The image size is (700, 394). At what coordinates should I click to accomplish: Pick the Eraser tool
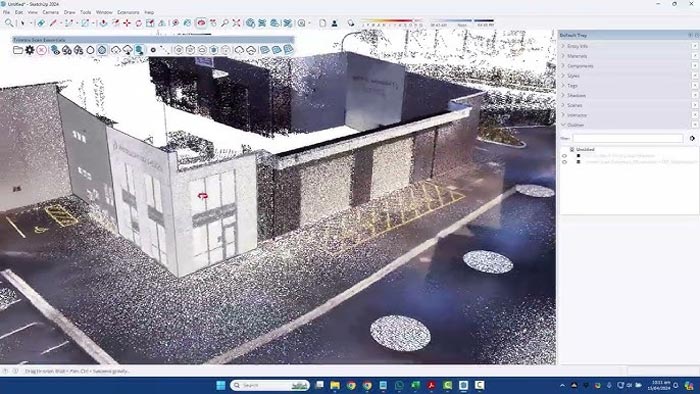pos(41,23)
